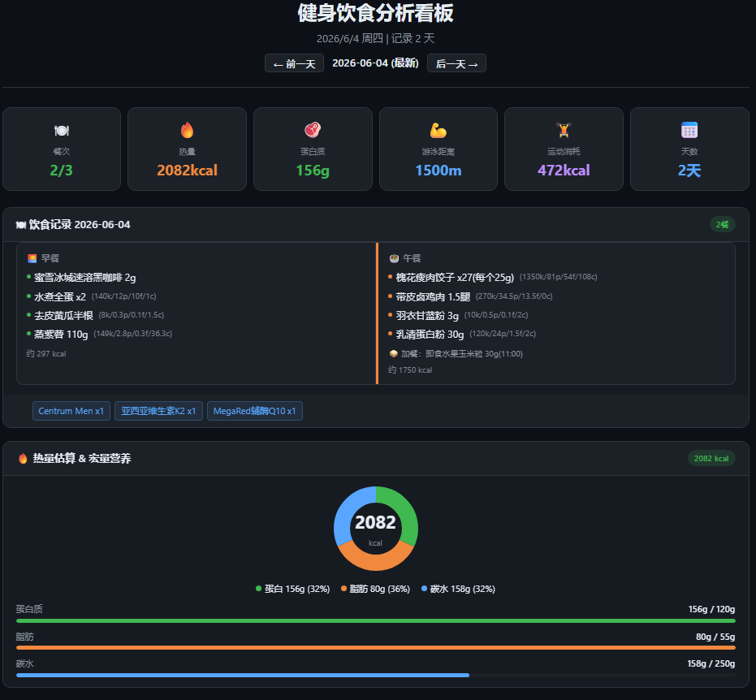Click the flame icon on the 热量 card
The height and width of the screenshot is (700, 756).
[x=187, y=130]
